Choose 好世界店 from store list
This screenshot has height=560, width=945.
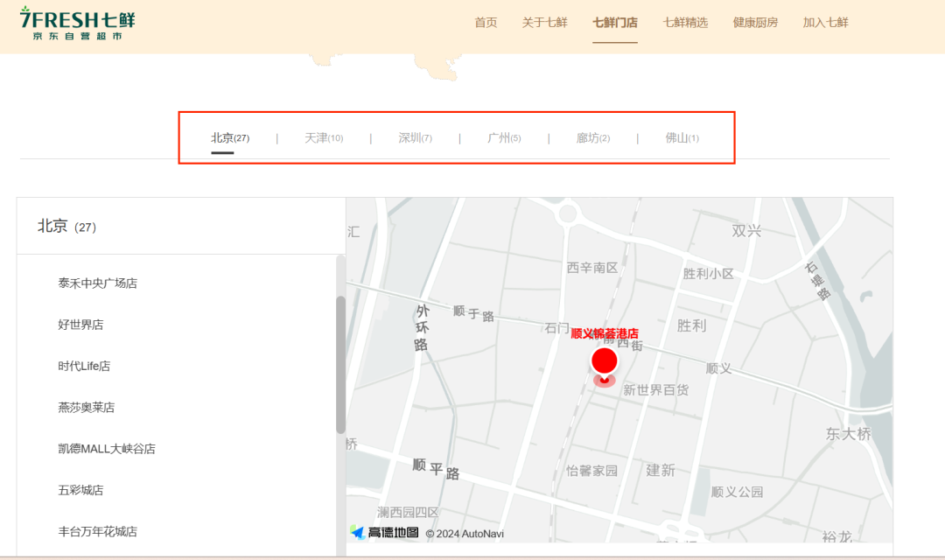click(80, 325)
